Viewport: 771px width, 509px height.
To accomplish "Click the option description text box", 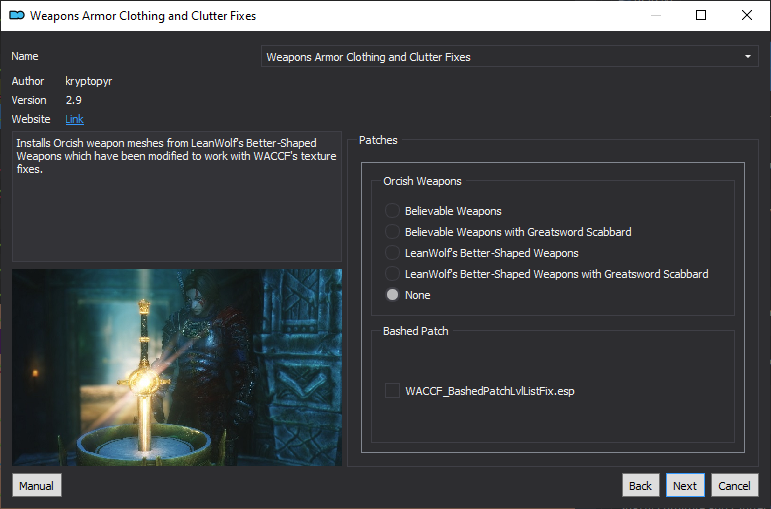I will (177, 196).
